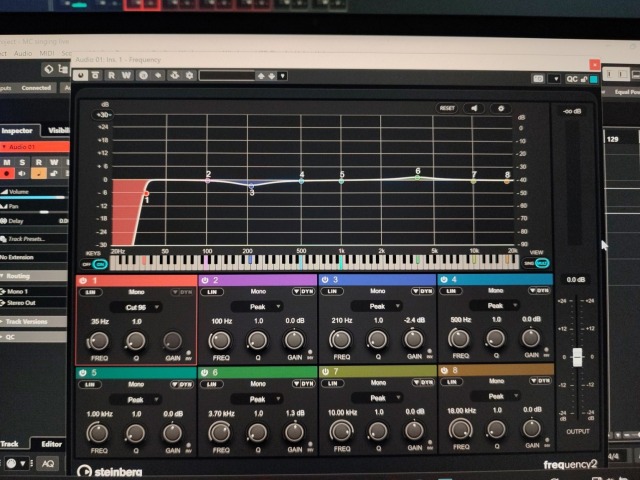Click the bypass effect icon in plugin toolbar
The width and height of the screenshot is (640, 480).
click(x=95, y=76)
